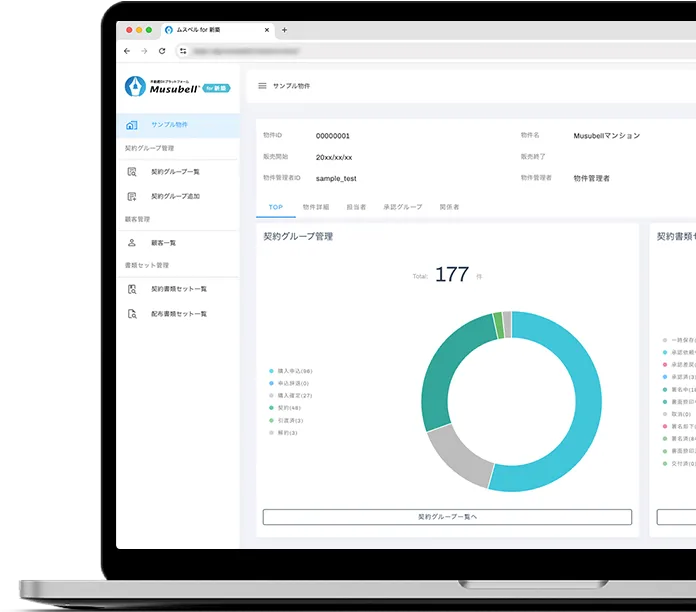This screenshot has height=612, width=696.
Task: Switch to the 物件詳細 tab
Action: point(316,207)
